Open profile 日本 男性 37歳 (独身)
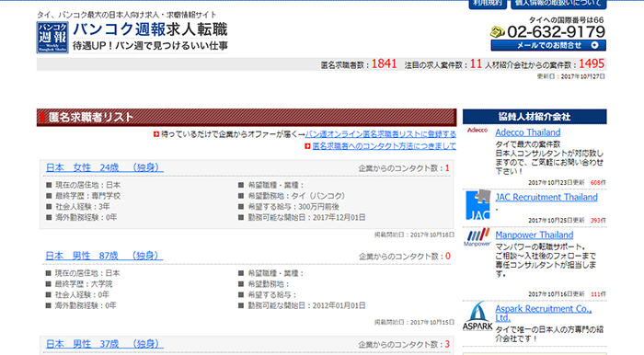 tap(104, 344)
